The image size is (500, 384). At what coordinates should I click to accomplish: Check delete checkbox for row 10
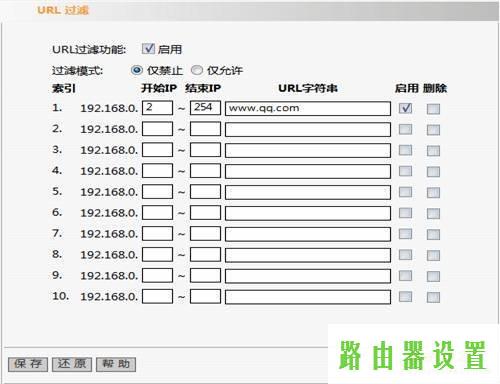pos(433,297)
